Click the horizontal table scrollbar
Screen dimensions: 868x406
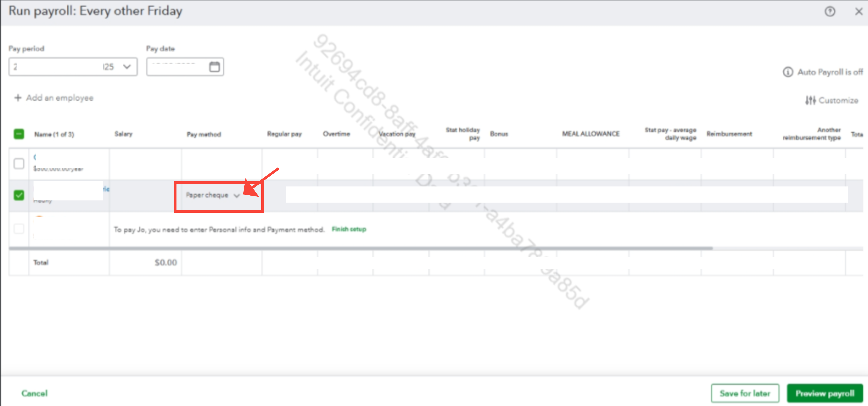(x=361, y=248)
